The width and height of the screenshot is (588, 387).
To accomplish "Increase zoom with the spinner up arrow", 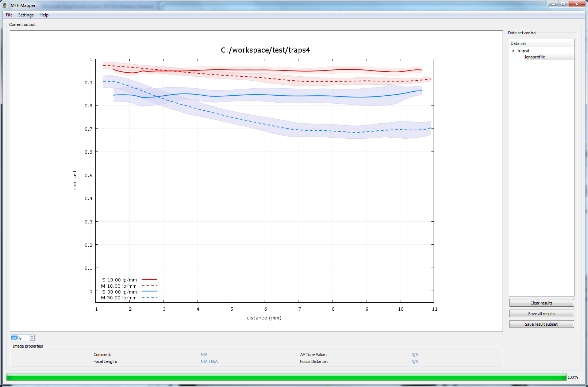I will point(32,336).
